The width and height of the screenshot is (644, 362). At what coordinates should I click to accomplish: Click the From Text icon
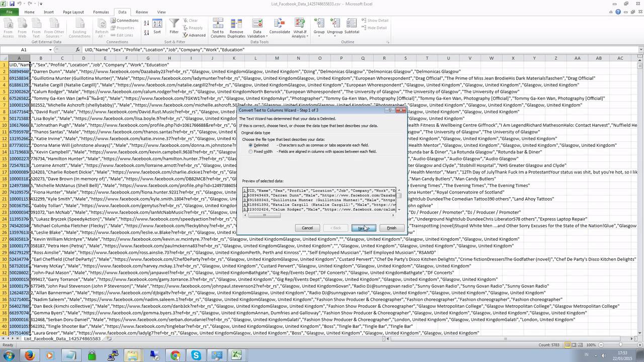[36, 28]
